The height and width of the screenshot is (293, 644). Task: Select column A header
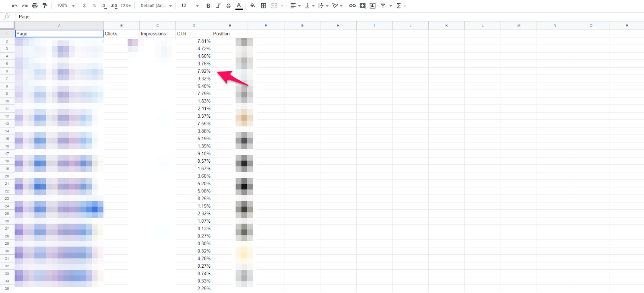(59, 25)
